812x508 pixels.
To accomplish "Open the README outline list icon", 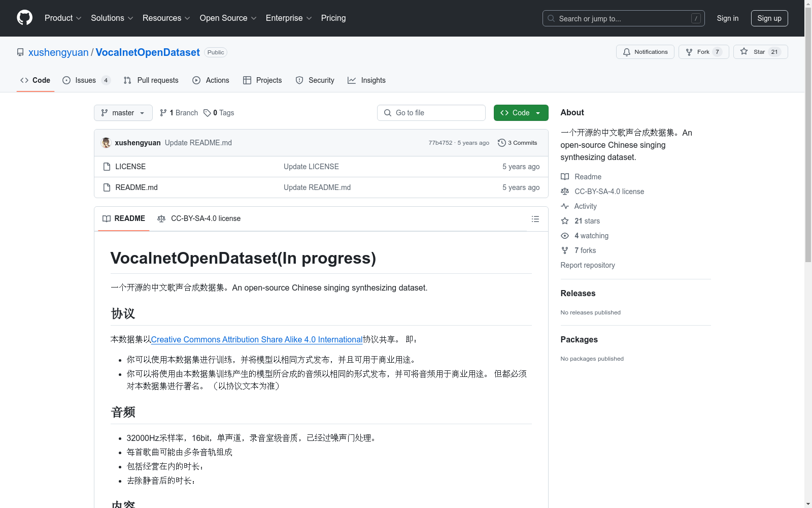I will (535, 219).
